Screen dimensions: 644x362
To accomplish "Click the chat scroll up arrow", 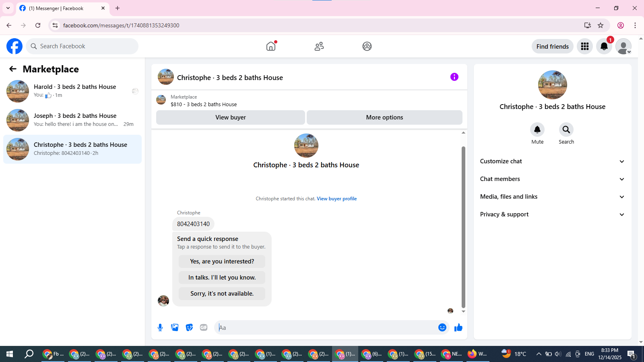I will tap(463, 132).
